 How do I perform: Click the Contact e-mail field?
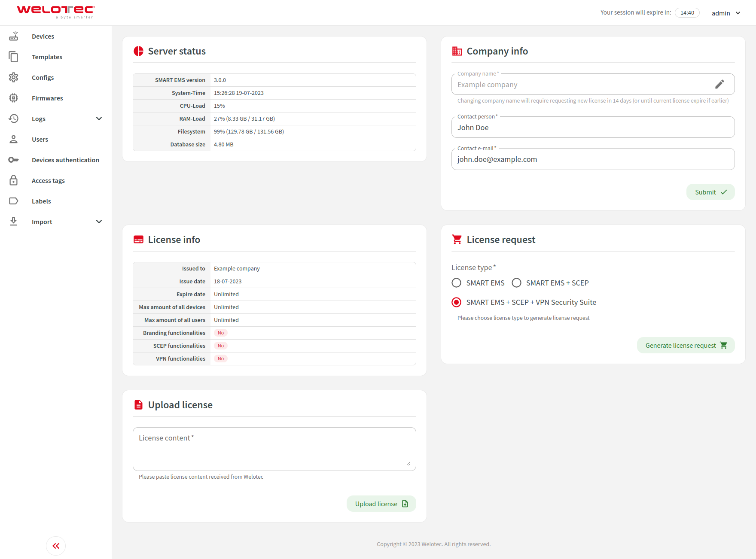[x=593, y=159]
